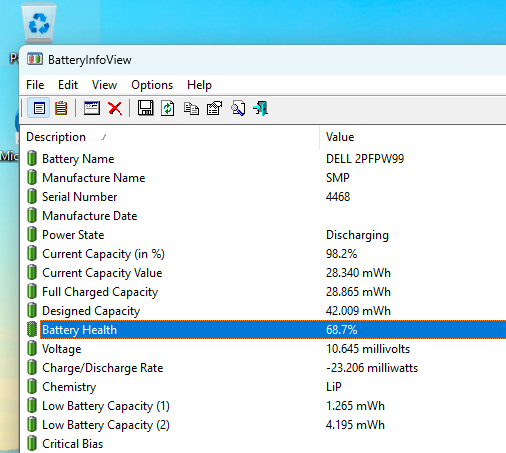Select Full Charged Capacity row label
Screen dimensions: 506x453
[100, 292]
